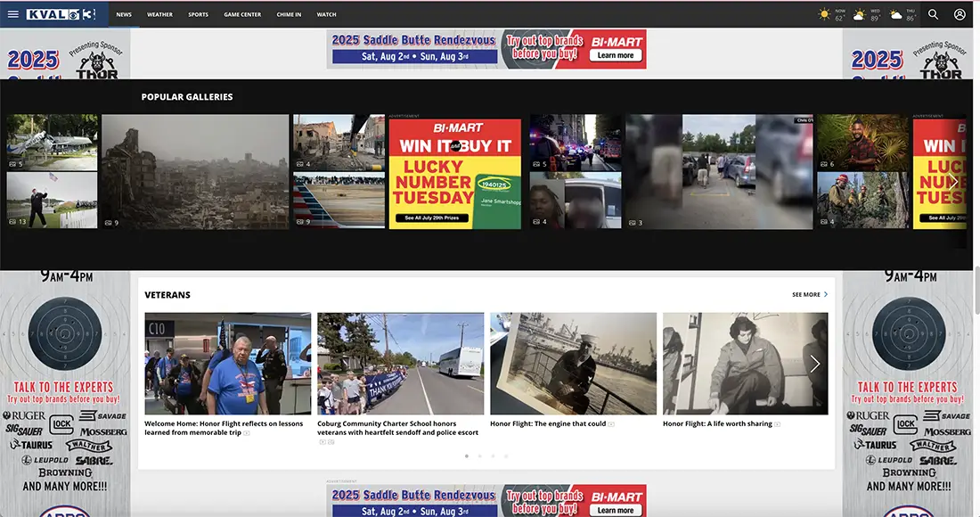Viewport: 980px width, 517px height.
Task: Click right Talk to the Experts ad
Action: pos(908,394)
